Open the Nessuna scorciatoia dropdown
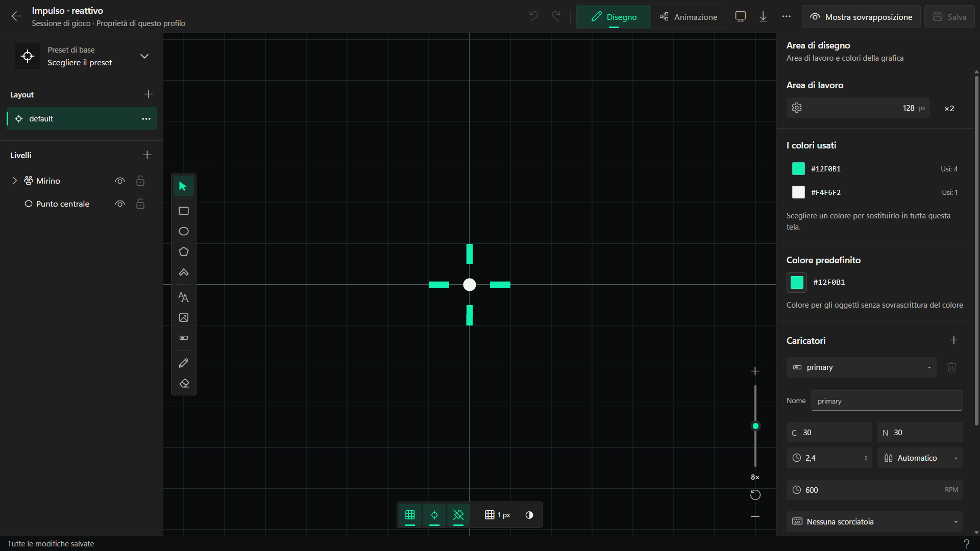 tap(874, 521)
